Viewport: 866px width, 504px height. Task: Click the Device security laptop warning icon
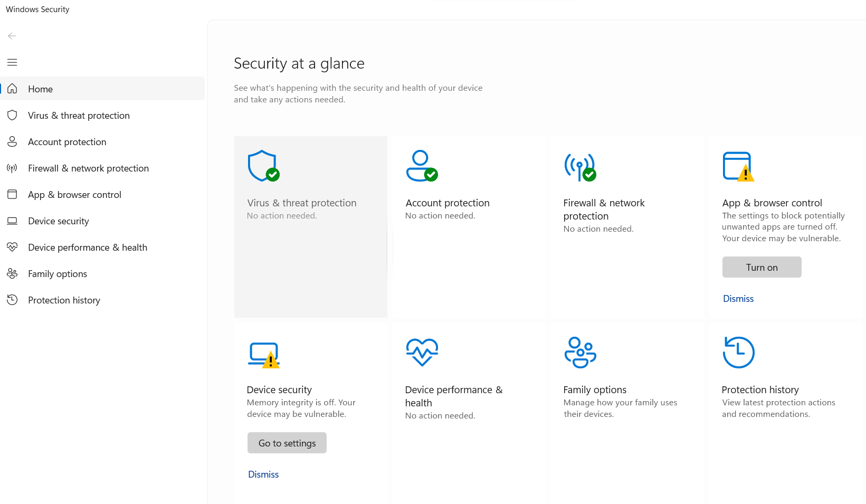click(x=263, y=355)
